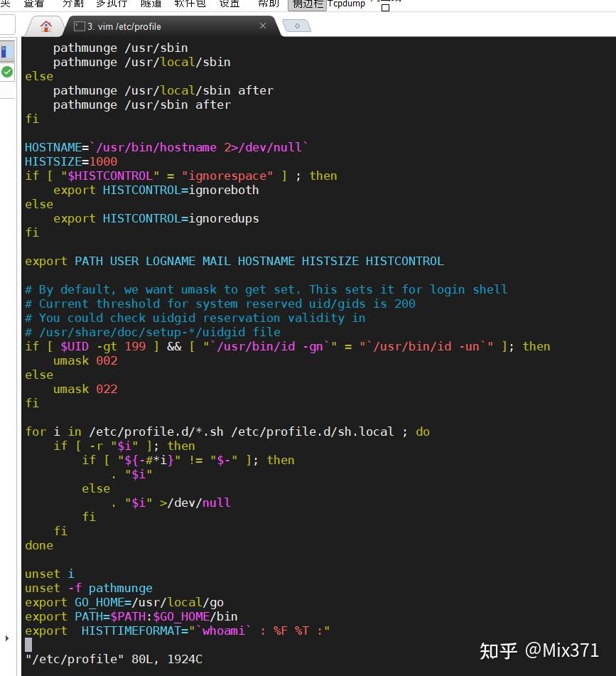The height and width of the screenshot is (676, 616).
Task: Open the 分割 menu
Action: (72, 4)
